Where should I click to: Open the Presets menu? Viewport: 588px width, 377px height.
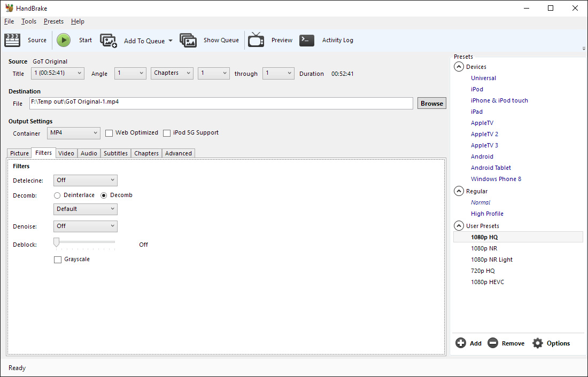(x=53, y=21)
